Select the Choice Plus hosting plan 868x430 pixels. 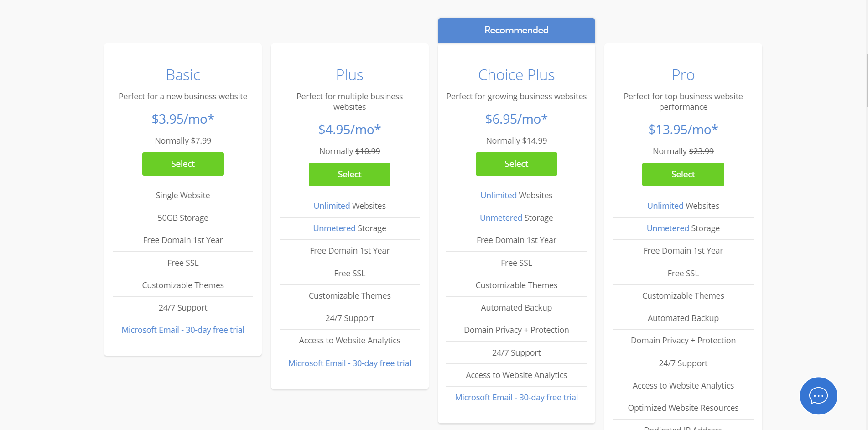516,164
